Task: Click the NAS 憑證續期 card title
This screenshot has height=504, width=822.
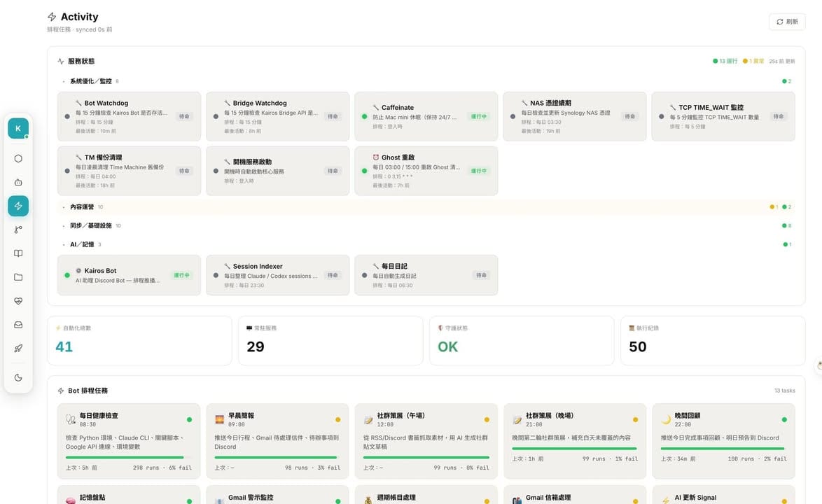Action: (550, 103)
